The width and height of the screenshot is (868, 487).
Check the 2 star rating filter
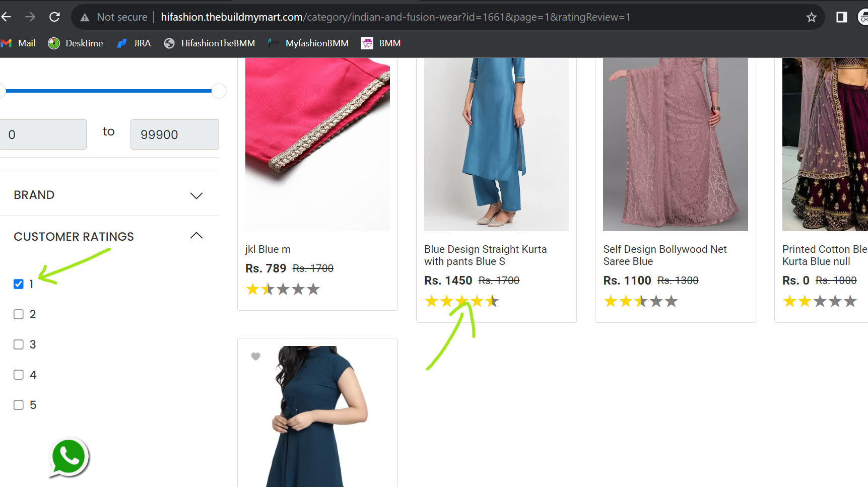click(x=19, y=314)
